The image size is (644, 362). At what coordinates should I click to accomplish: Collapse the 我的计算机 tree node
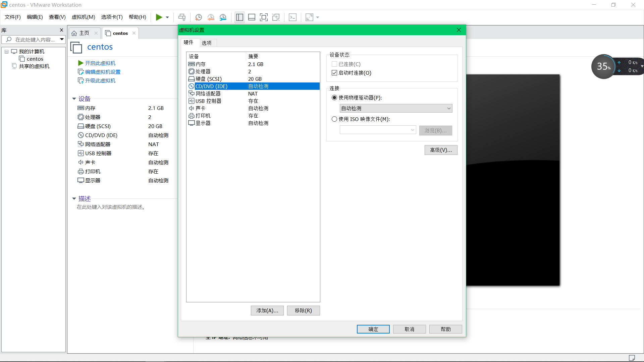[6, 52]
